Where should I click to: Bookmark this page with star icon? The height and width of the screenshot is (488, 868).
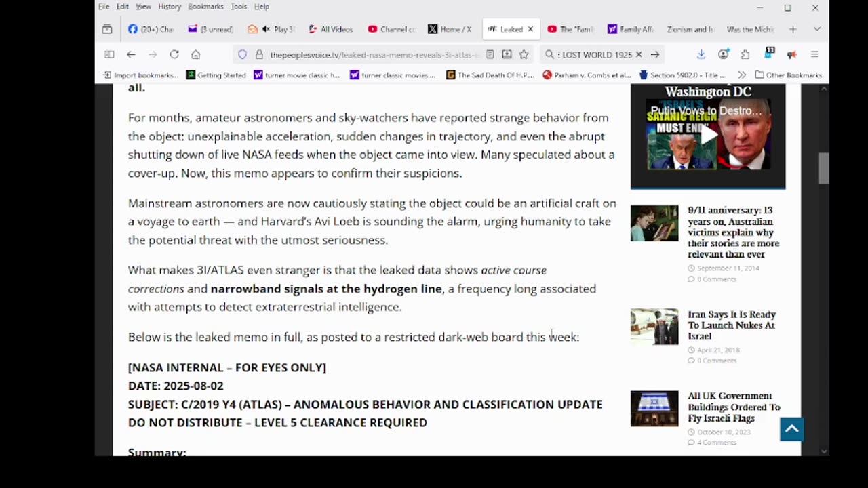[x=524, y=54]
